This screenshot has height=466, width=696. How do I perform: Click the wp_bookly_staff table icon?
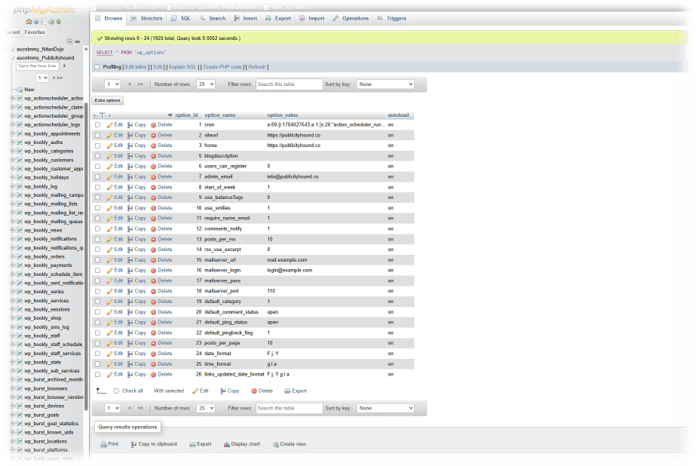pos(20,336)
